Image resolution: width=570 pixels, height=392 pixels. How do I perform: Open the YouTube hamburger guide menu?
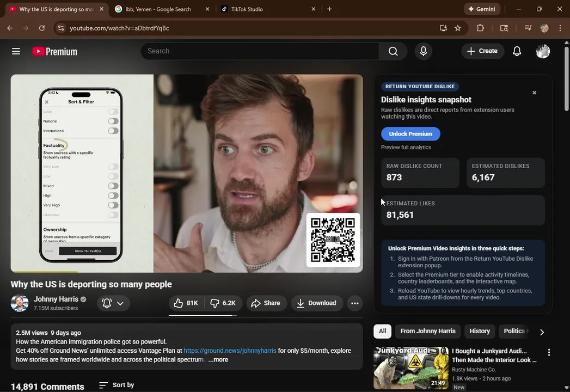click(x=16, y=51)
